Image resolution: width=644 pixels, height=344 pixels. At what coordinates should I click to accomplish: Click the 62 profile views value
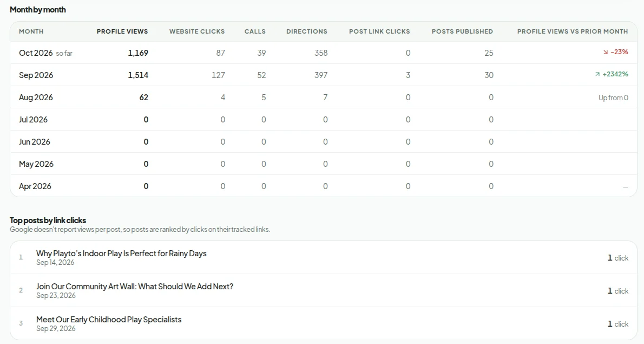click(144, 97)
